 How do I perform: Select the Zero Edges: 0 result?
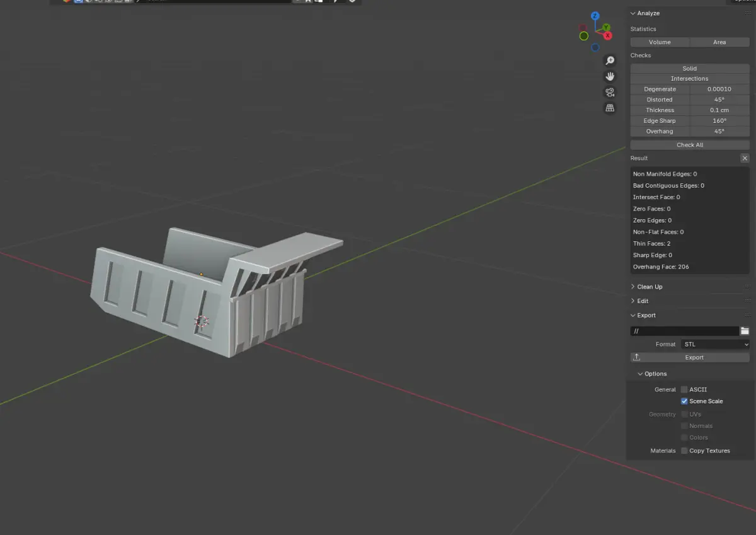click(652, 221)
